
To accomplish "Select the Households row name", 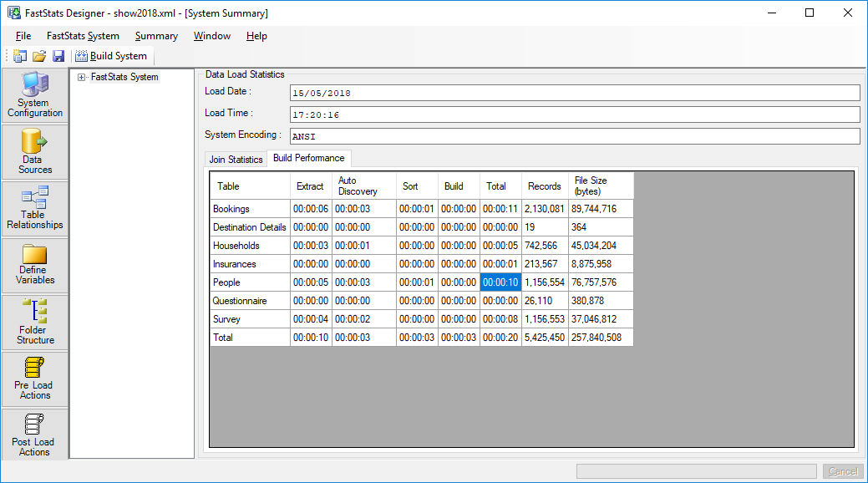I will tap(250, 246).
